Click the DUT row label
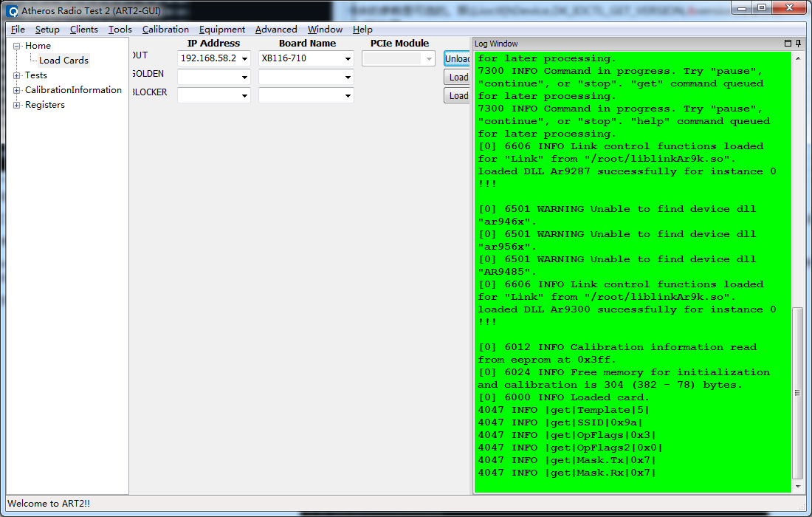Screen dimensions: 812x517 140,55
